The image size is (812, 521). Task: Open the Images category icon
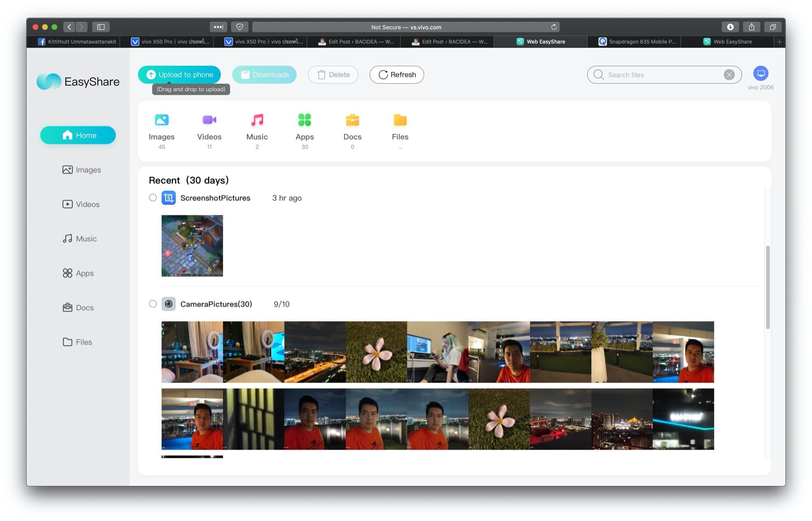click(x=162, y=120)
